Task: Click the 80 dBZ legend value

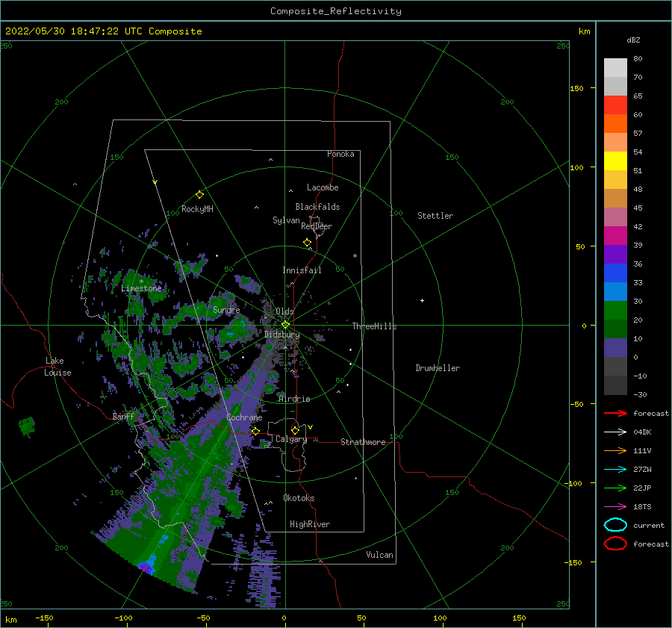Action: pyautogui.click(x=638, y=59)
